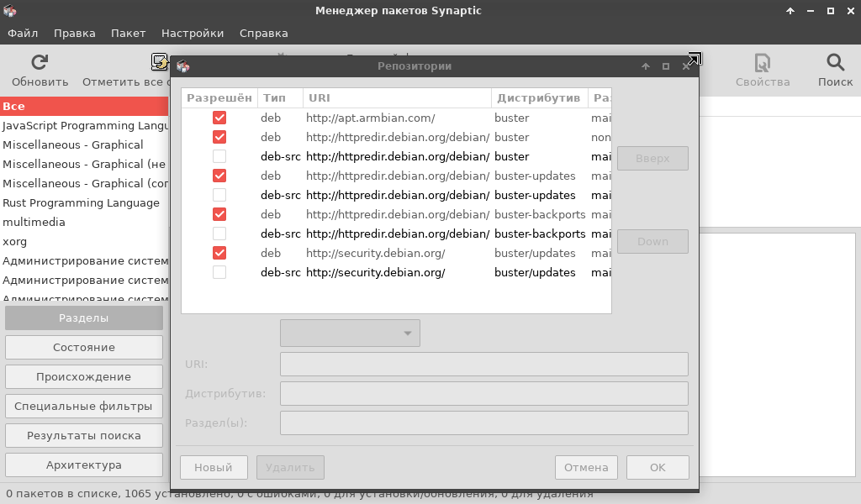Close the Repositories (Репозитории) dialog
The width and height of the screenshot is (861, 504).
coord(686,66)
